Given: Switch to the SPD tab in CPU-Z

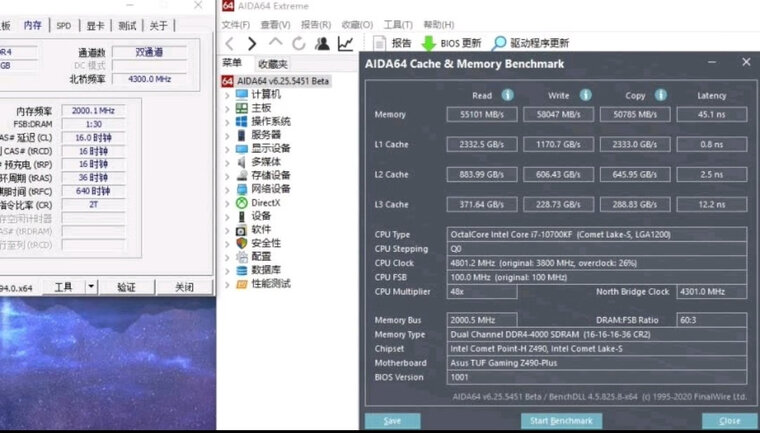Looking at the screenshot, I should [x=63, y=26].
